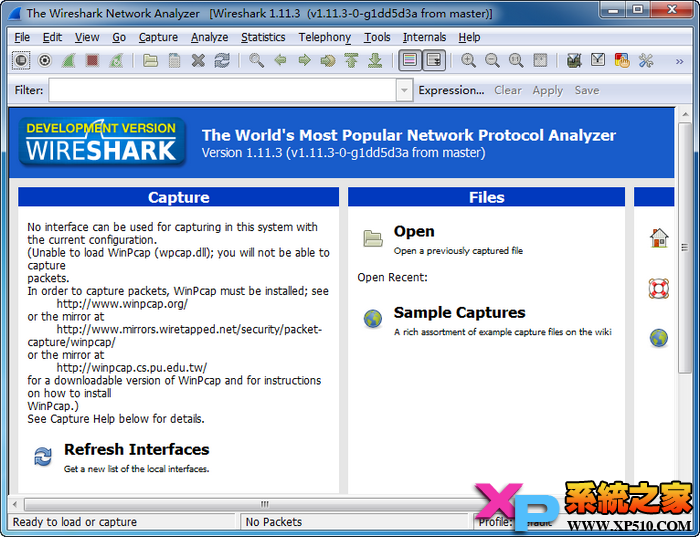Open the Tools menu
The height and width of the screenshot is (537, 700).
point(377,37)
